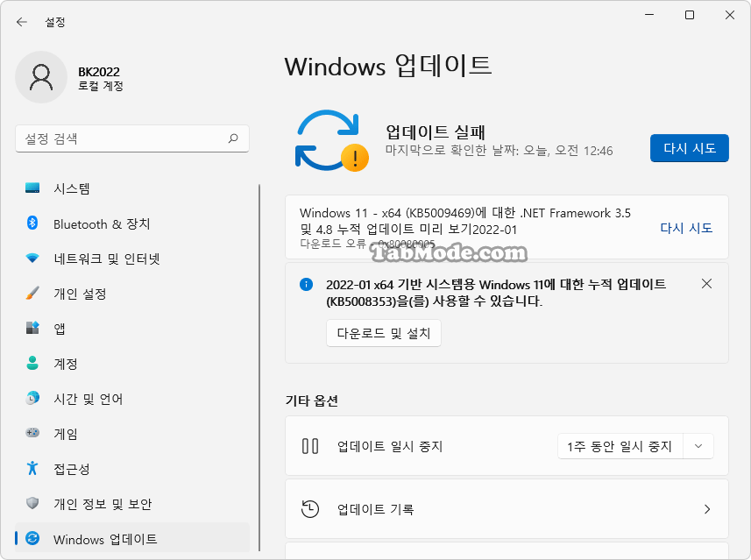Click the back arrow icon

(x=22, y=22)
